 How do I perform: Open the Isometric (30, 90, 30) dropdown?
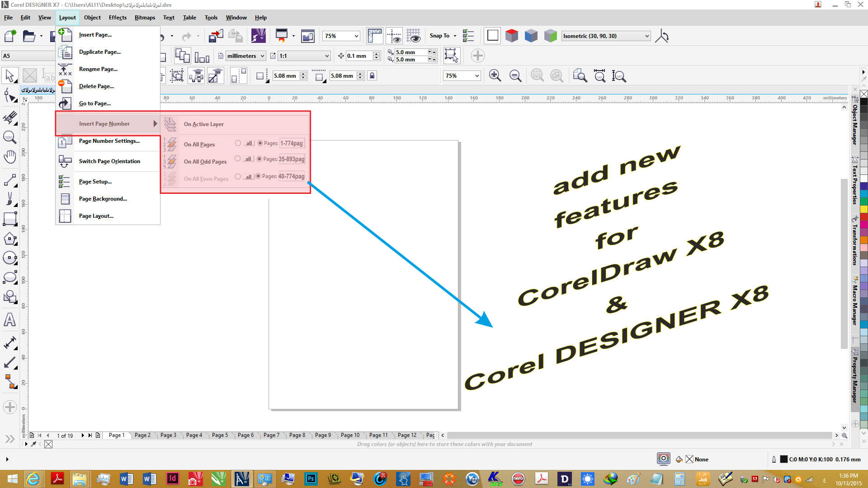(x=647, y=36)
